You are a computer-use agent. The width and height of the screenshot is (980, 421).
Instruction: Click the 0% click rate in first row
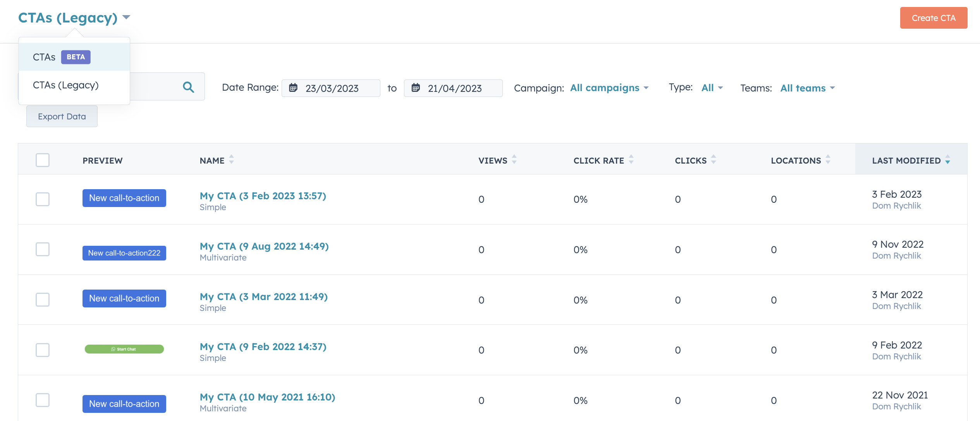[x=581, y=199]
